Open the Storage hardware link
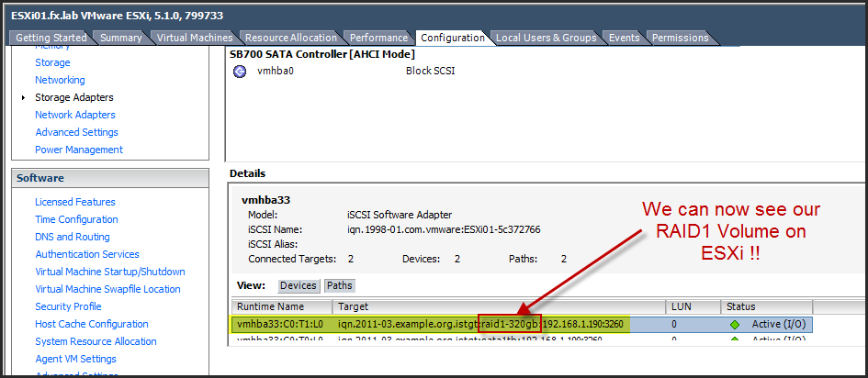Screen dimensions: 868x378 coord(52,62)
